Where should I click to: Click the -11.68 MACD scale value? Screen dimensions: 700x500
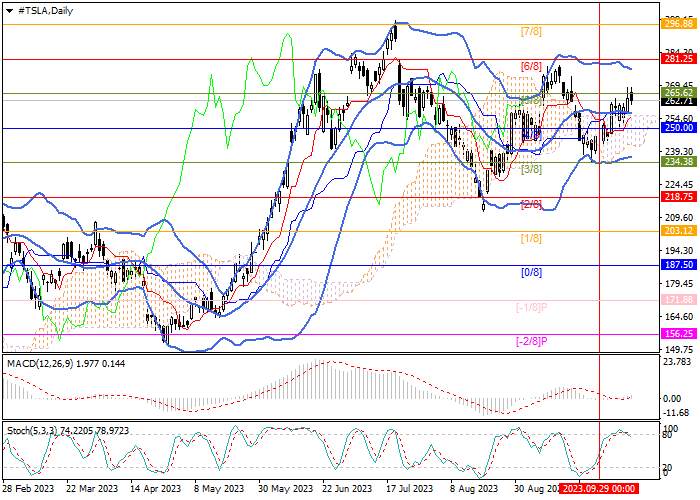pyautogui.click(x=677, y=412)
